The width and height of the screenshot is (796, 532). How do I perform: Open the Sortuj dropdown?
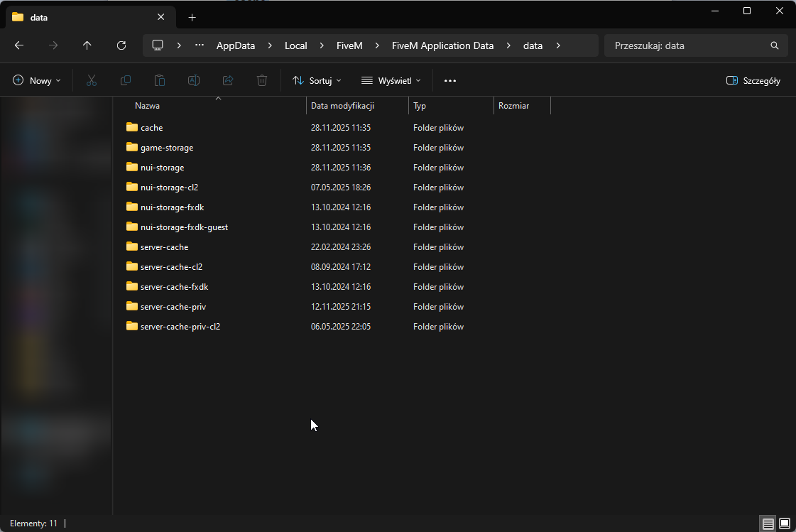click(x=317, y=80)
